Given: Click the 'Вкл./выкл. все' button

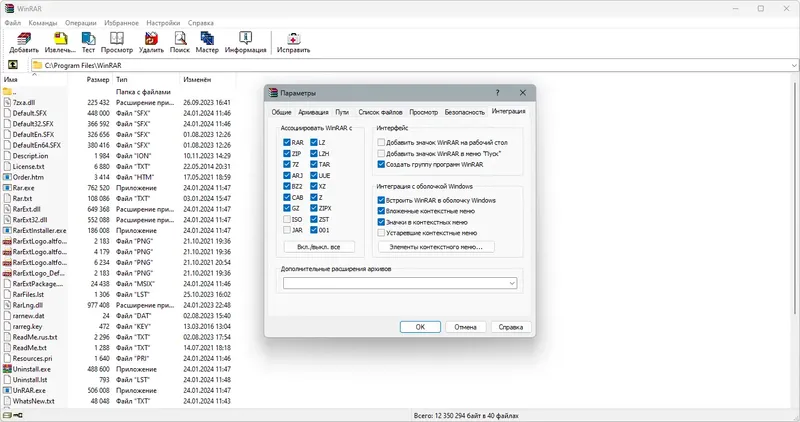Looking at the screenshot, I should (x=319, y=246).
